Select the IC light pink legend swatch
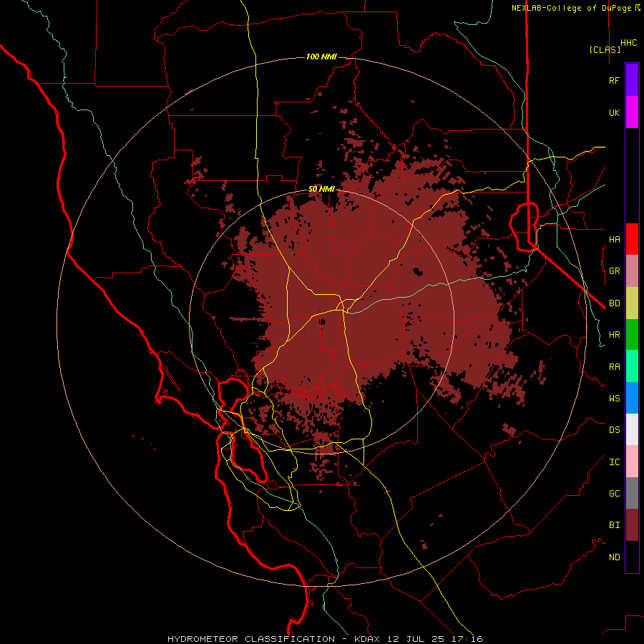The image size is (644, 644). click(632, 462)
